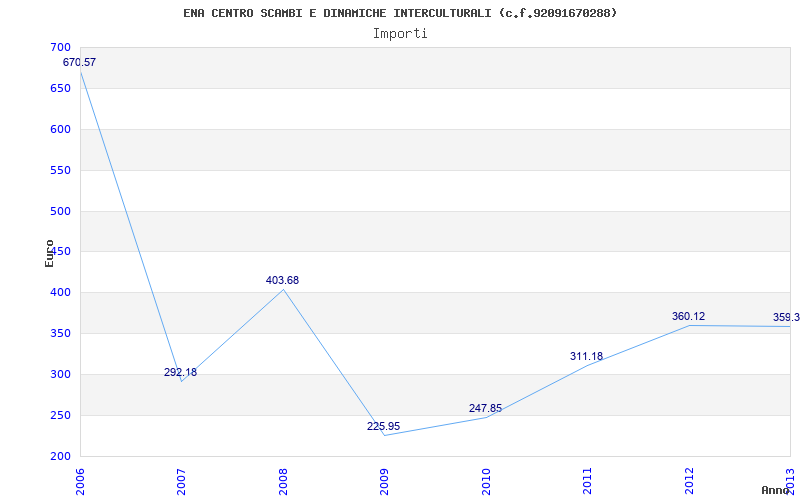Click the 350 y-axis tick
This screenshot has height=500, width=800.
(60, 334)
